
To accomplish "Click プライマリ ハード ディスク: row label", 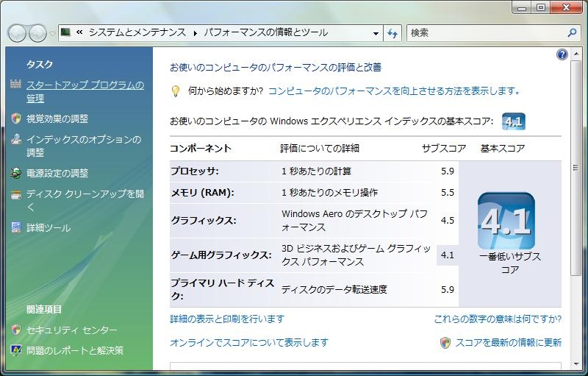I will point(222,289).
